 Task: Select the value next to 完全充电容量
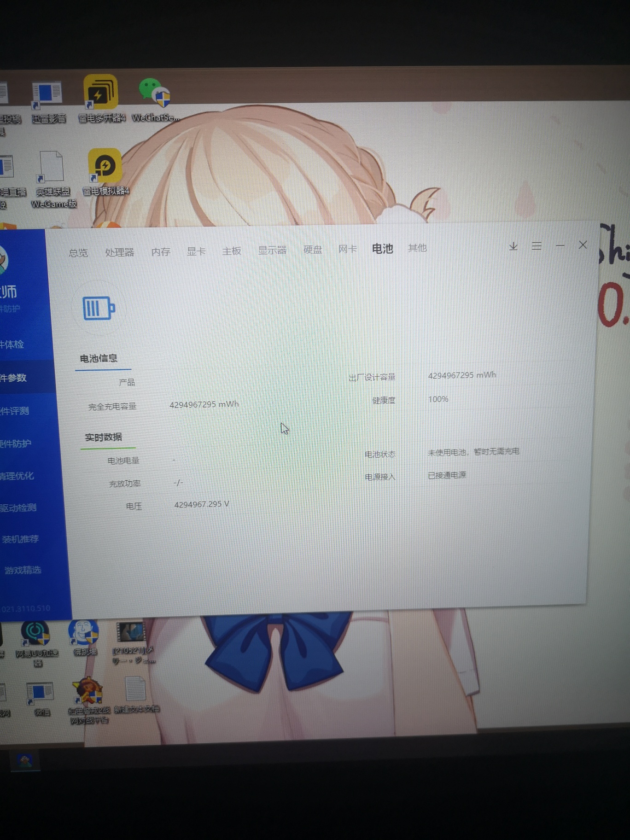(204, 404)
